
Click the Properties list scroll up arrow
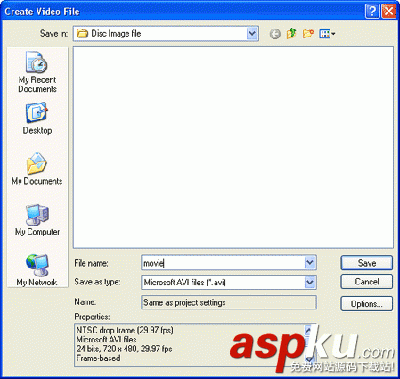click(308, 330)
